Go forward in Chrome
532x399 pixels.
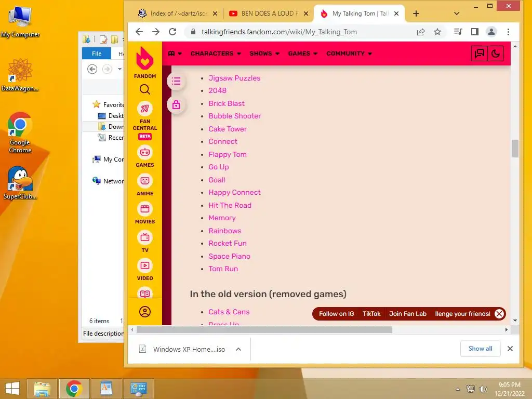(x=156, y=32)
